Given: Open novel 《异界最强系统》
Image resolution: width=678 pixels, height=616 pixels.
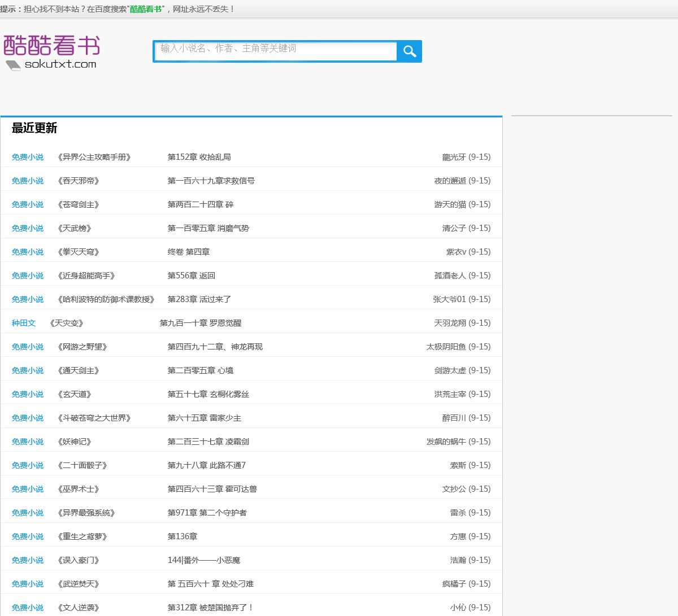Looking at the screenshot, I should tap(86, 513).
